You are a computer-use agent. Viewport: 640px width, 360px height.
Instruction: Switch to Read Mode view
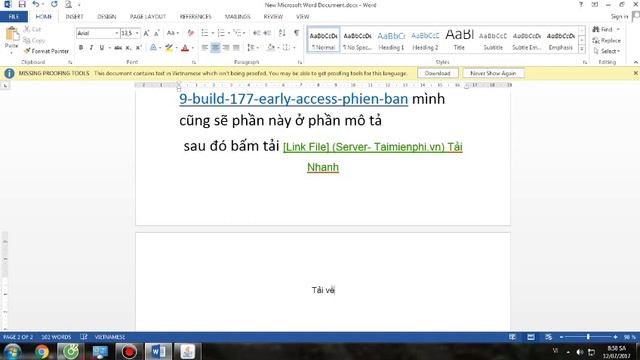click(512, 337)
